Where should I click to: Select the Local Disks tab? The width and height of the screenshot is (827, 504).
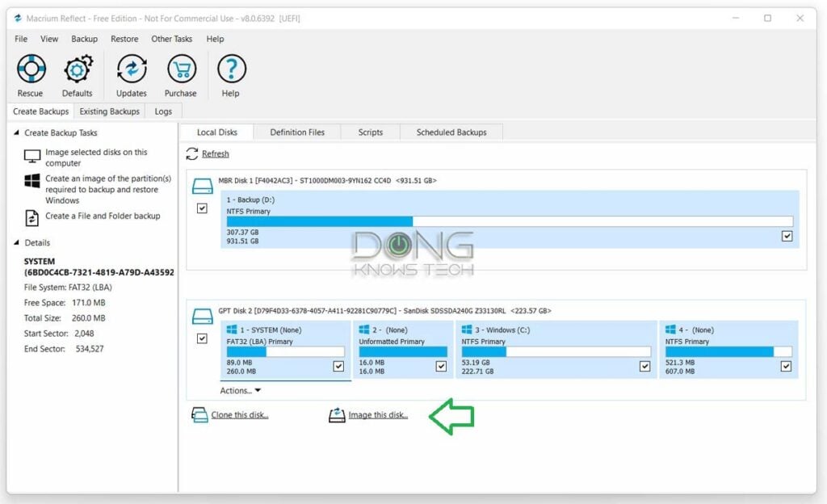pyautogui.click(x=216, y=132)
